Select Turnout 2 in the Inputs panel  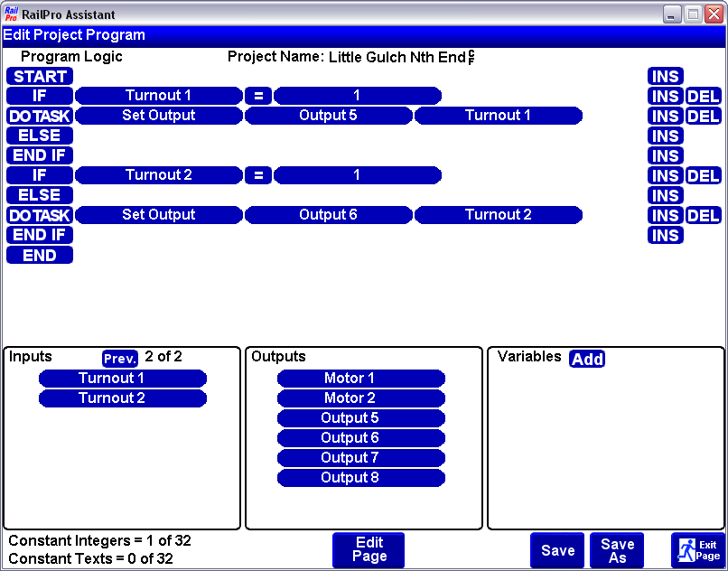click(x=122, y=398)
